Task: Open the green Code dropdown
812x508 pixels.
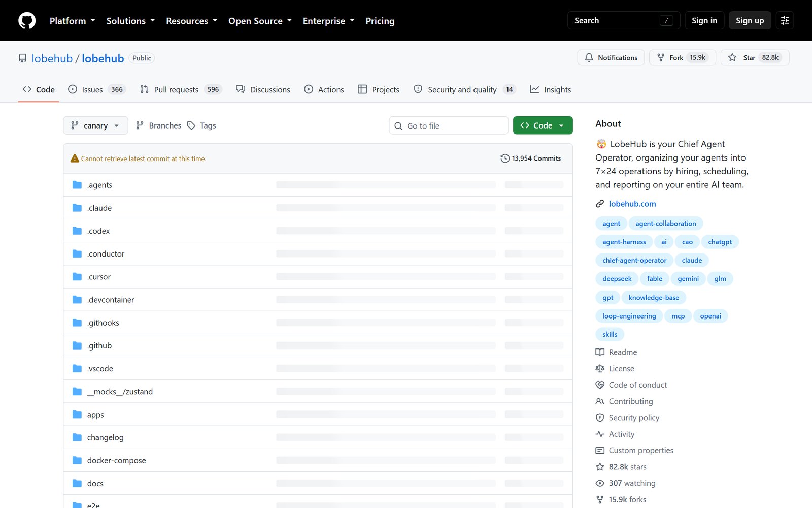Action: coord(543,125)
